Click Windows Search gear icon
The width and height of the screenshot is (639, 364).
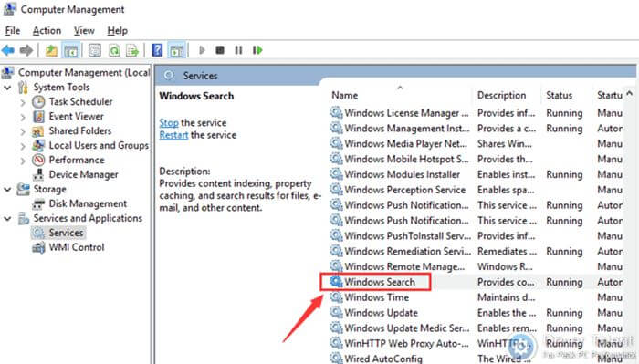pos(336,281)
